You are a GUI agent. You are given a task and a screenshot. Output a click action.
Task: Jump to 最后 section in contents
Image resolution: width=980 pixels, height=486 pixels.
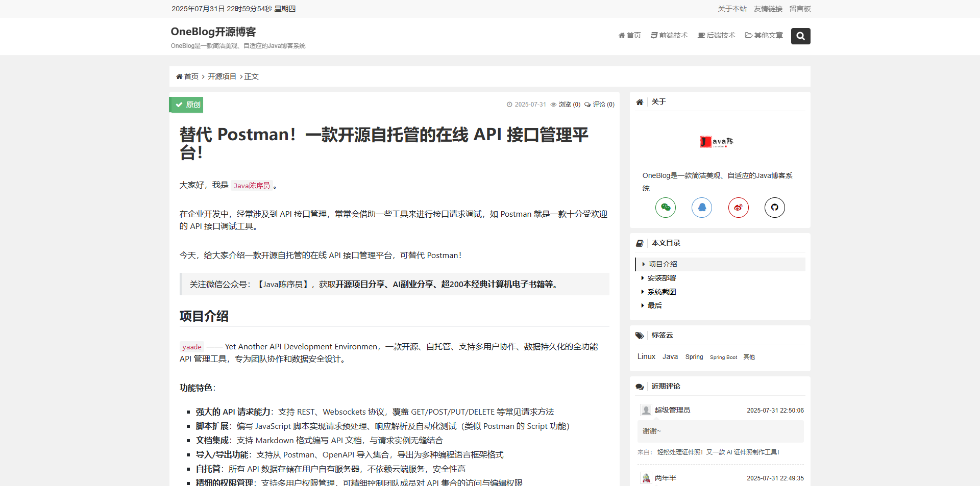pos(654,305)
